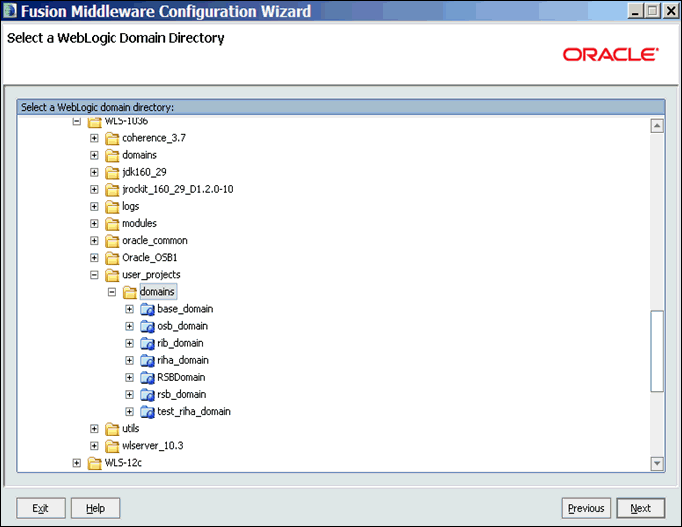
Task: Expand the rib_domain tree node
Action: click(129, 344)
